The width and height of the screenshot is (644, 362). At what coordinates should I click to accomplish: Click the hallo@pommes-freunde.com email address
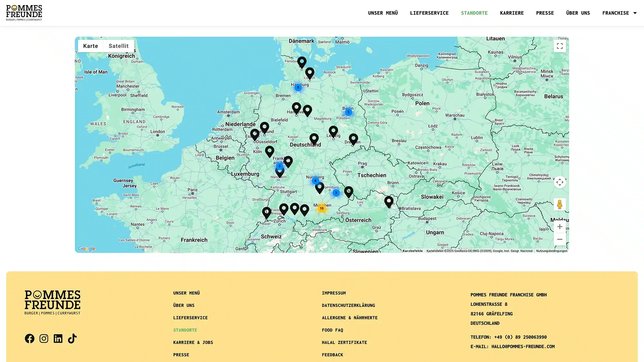[x=523, y=347]
